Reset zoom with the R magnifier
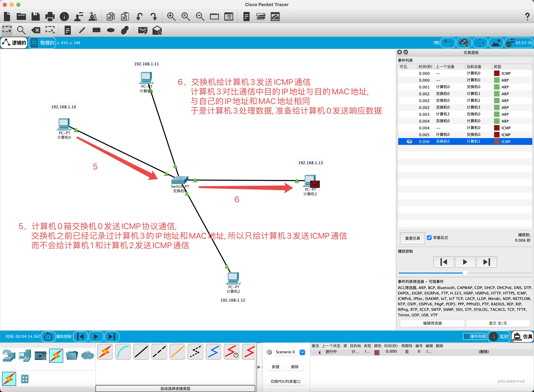The height and width of the screenshot is (392, 534). pos(185,16)
